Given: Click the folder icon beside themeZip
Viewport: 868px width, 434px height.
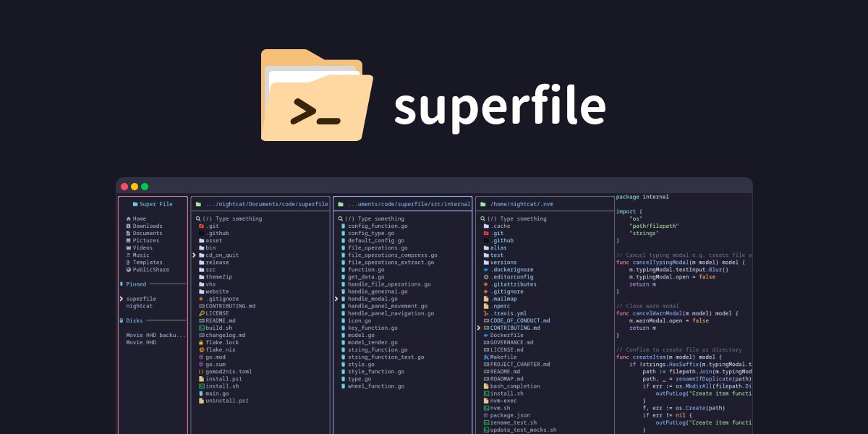Looking at the screenshot, I should pyautogui.click(x=202, y=276).
